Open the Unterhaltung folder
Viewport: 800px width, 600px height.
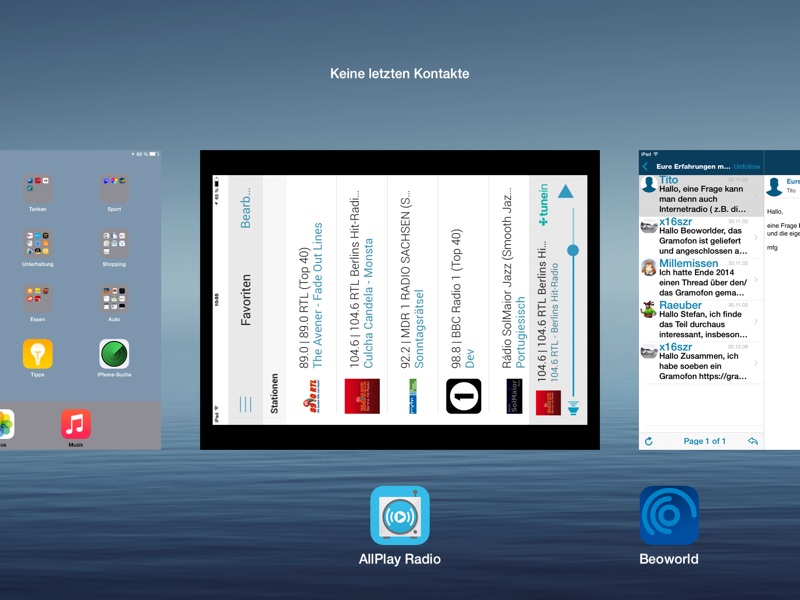(x=38, y=244)
